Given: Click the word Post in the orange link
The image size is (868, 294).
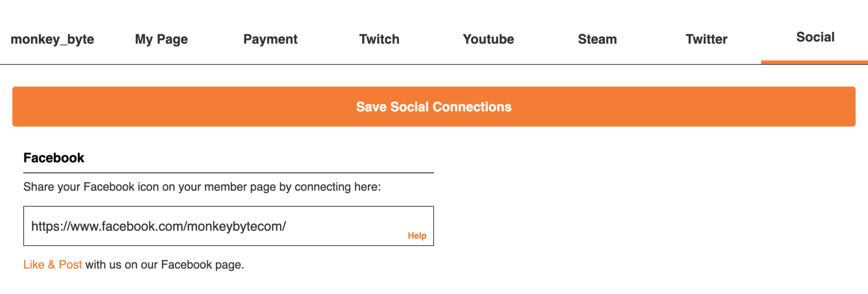Looking at the screenshot, I should 70,265.
